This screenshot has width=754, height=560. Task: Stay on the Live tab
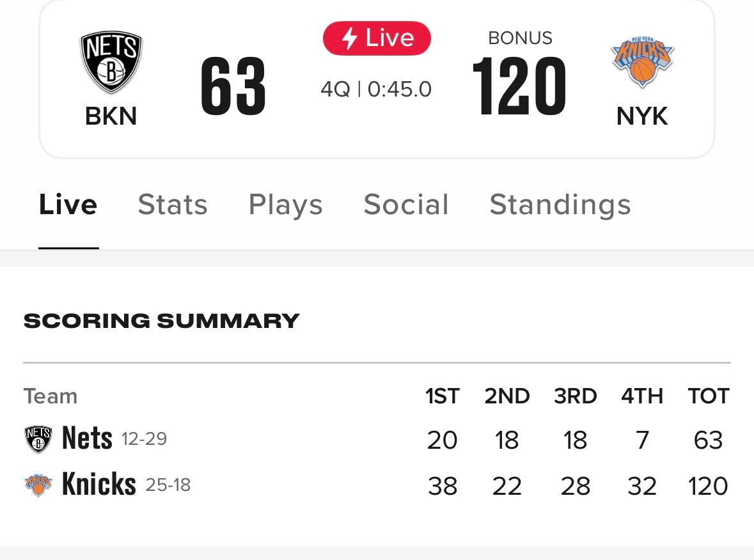coord(68,205)
